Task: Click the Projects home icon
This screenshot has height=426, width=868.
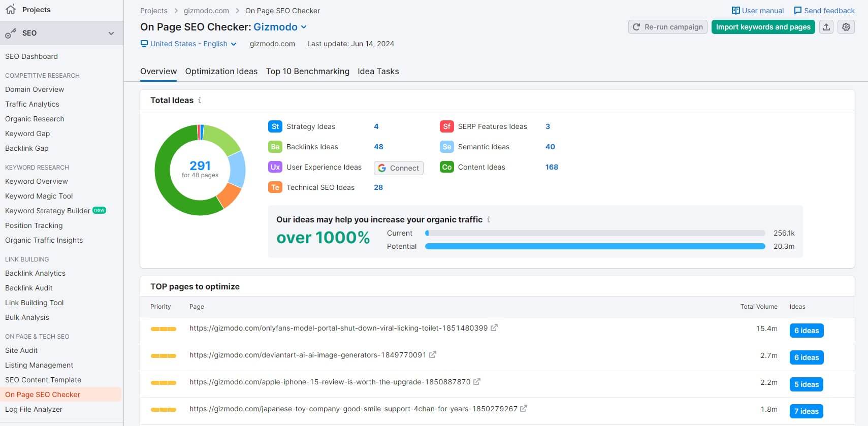Action: [x=11, y=9]
